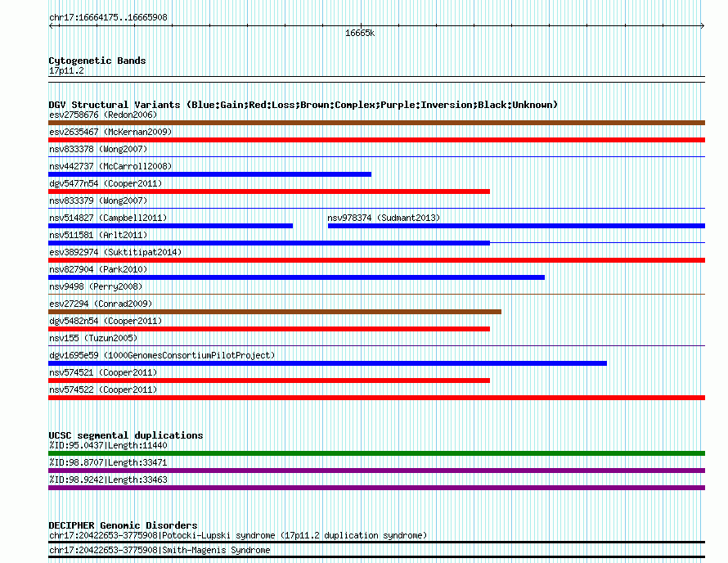Click the red bar under esv2635467
This screenshot has height=563, width=728.
point(376,140)
